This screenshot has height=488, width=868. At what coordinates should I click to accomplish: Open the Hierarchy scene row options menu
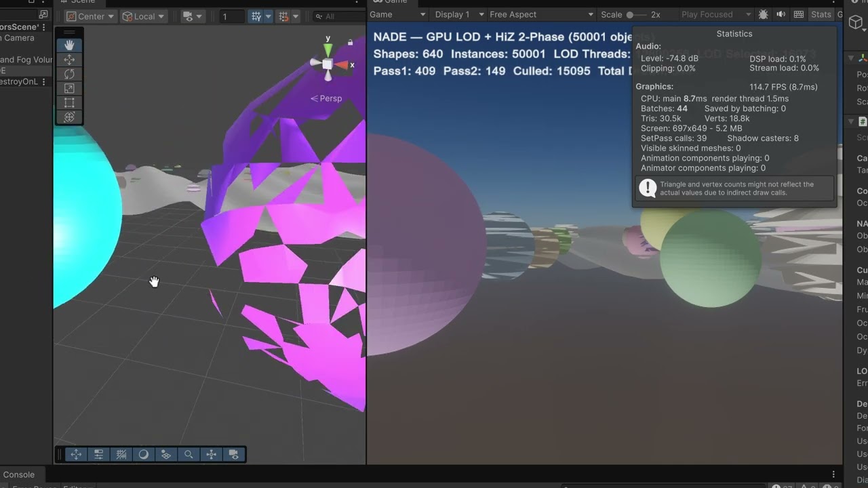tap(44, 27)
